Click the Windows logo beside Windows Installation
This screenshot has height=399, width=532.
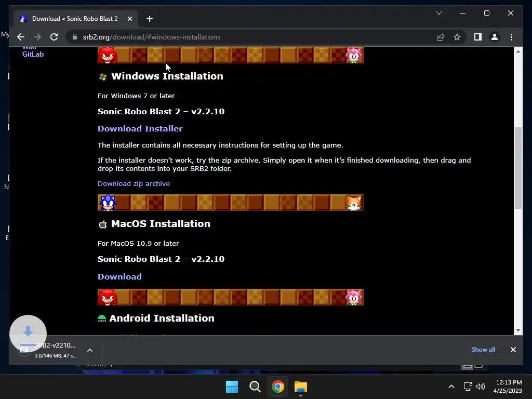(102, 77)
